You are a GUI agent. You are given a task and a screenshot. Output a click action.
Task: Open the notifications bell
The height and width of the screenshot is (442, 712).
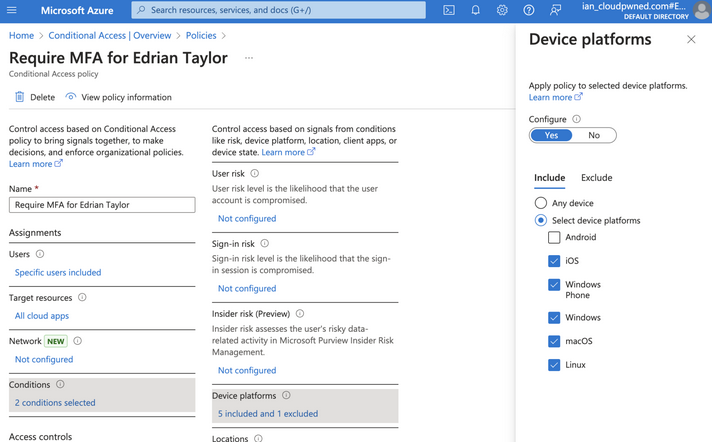point(475,10)
